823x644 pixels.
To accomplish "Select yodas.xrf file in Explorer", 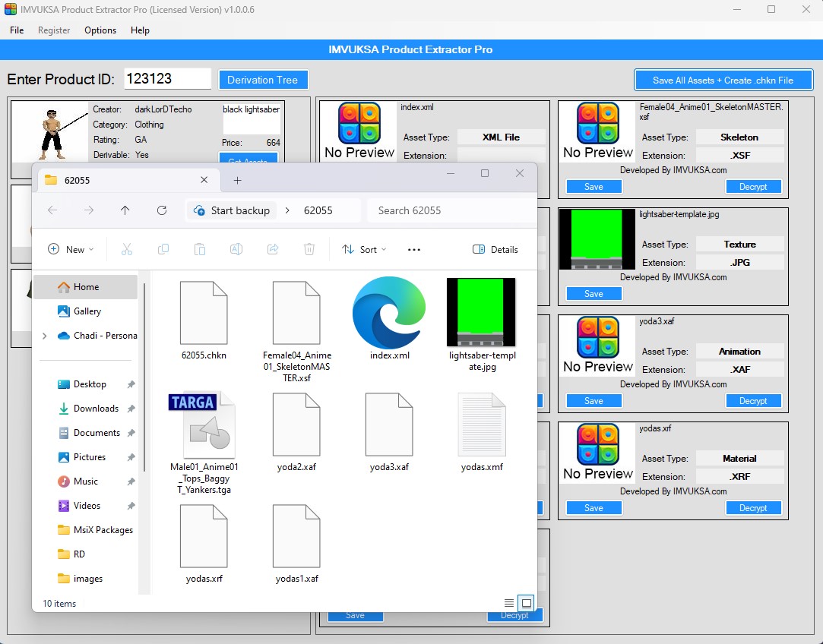I will tap(204, 543).
